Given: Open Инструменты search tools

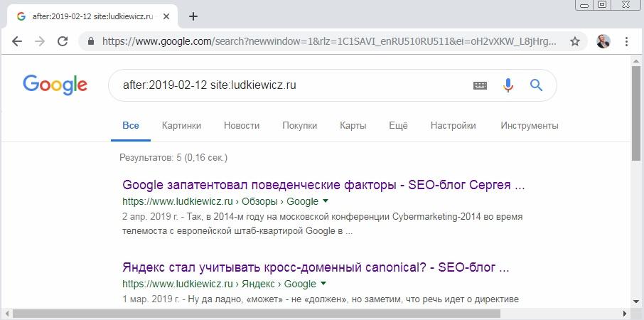Looking at the screenshot, I should coord(530,125).
